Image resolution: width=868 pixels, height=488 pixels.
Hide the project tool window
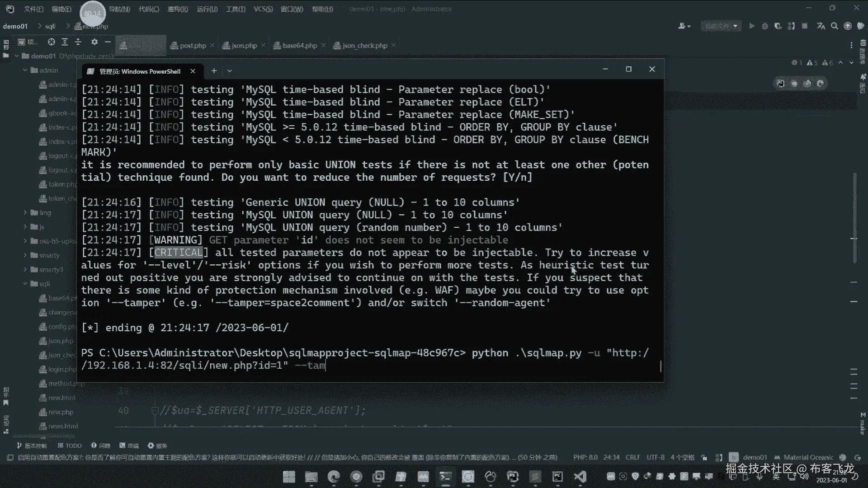coord(108,42)
